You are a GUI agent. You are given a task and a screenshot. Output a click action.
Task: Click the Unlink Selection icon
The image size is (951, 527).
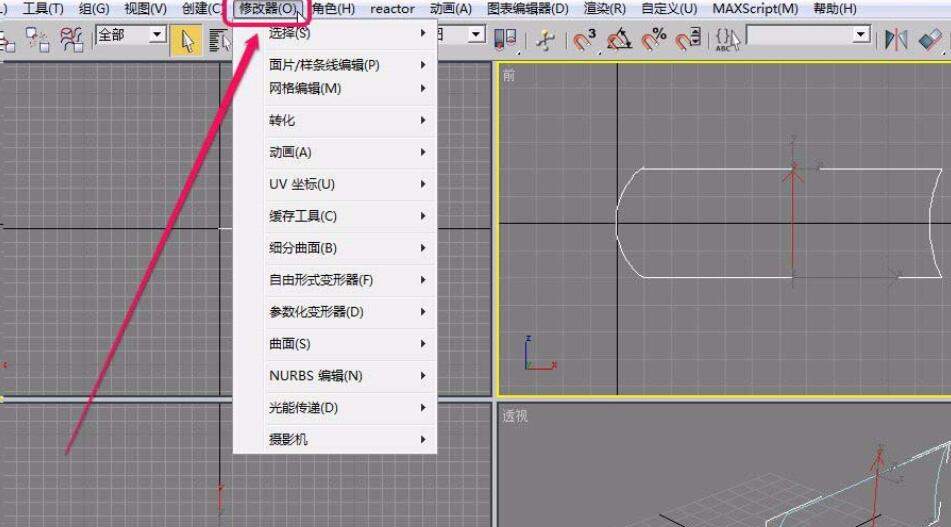(36, 39)
